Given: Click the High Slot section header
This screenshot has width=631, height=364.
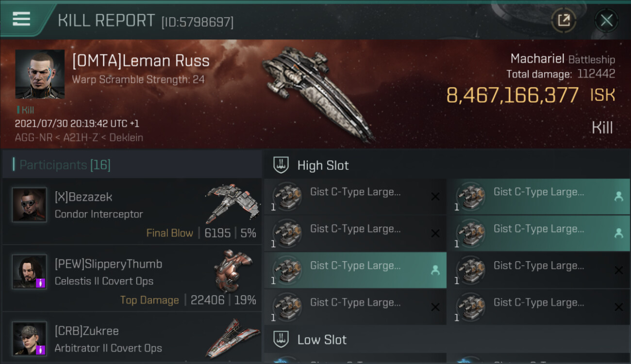Looking at the screenshot, I should coord(323,165).
